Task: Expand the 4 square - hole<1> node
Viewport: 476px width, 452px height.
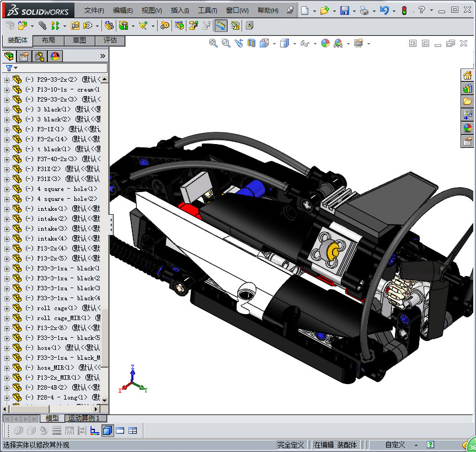Action: [7, 189]
